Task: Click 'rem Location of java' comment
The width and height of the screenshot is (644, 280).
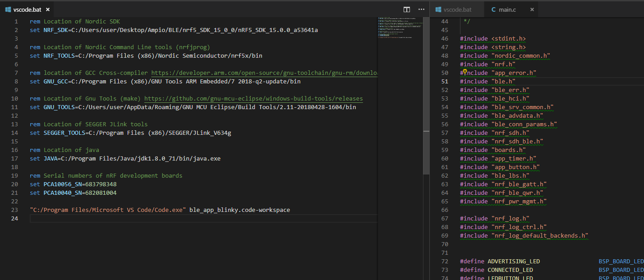Action: click(x=64, y=150)
